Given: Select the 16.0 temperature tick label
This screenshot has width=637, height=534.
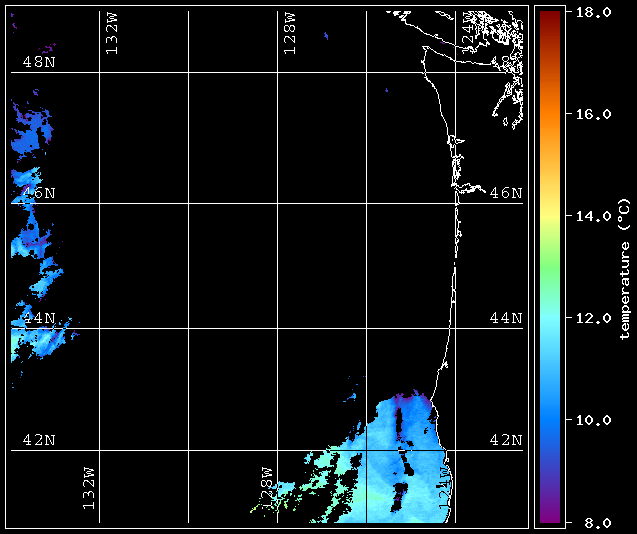Looking at the screenshot, I should tap(592, 114).
